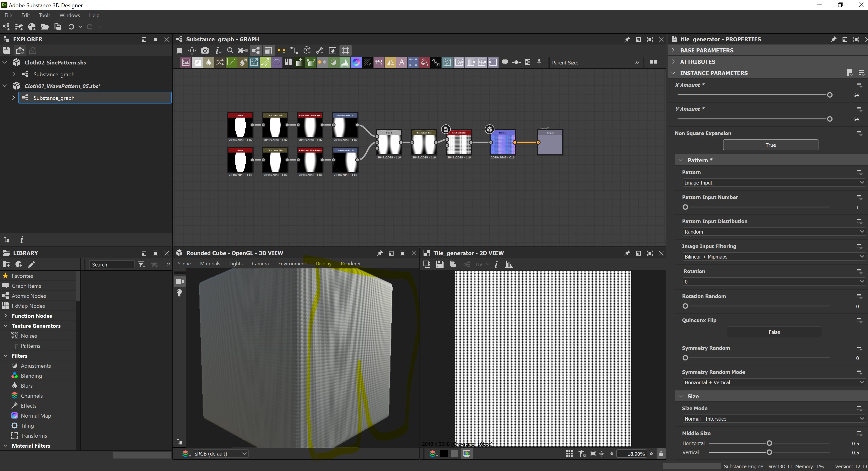Expand the BASE PARAMETERS section
Viewport: 868px width, 471px height.
[x=706, y=50]
